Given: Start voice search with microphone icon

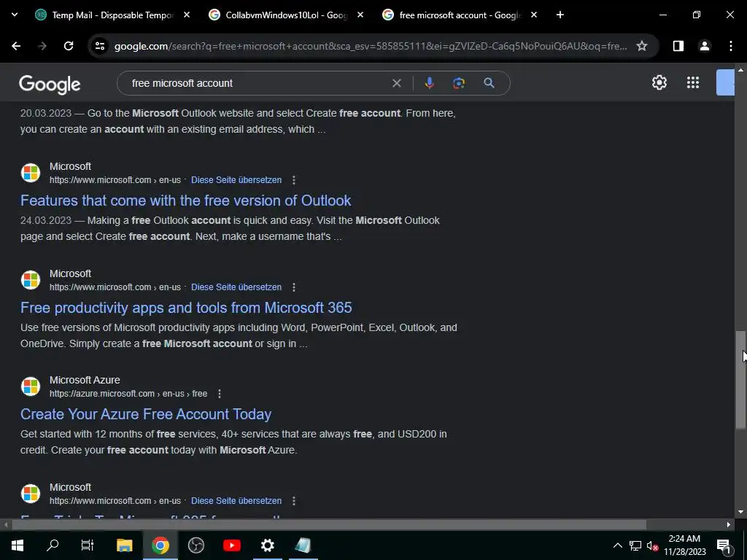Looking at the screenshot, I should (429, 83).
